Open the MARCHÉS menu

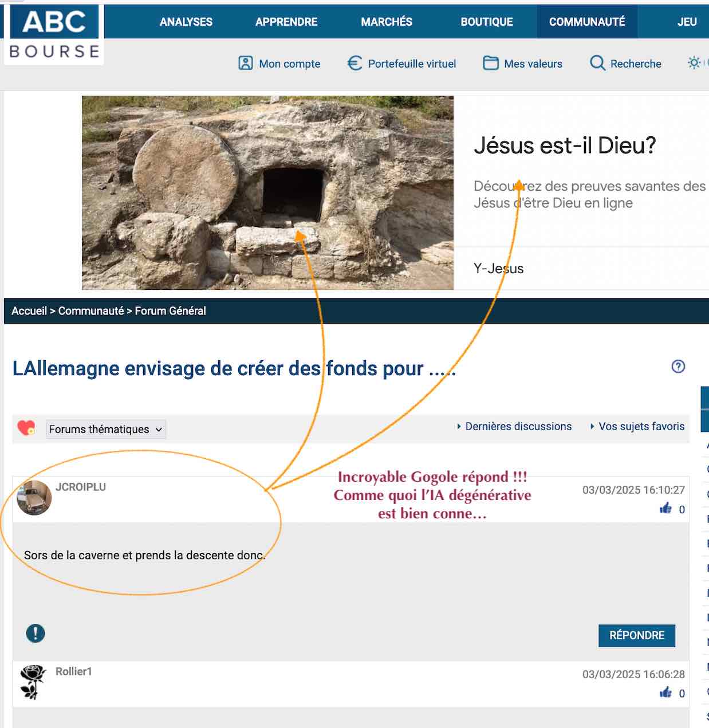(387, 22)
